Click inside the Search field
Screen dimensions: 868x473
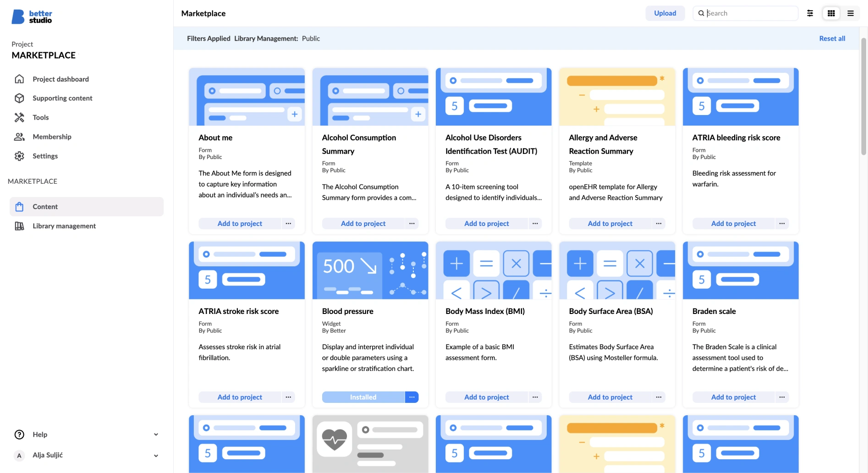pos(745,13)
